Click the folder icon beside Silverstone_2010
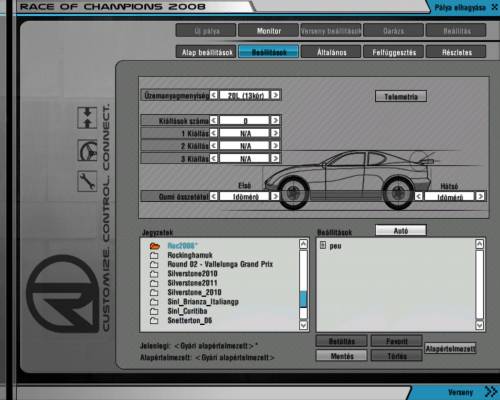The image size is (500, 400). click(x=154, y=293)
